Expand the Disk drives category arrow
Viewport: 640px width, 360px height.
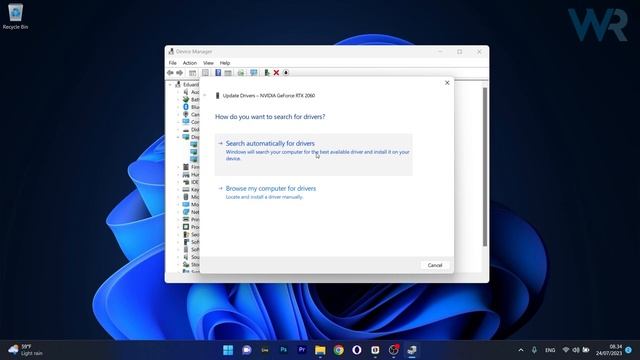click(178, 129)
